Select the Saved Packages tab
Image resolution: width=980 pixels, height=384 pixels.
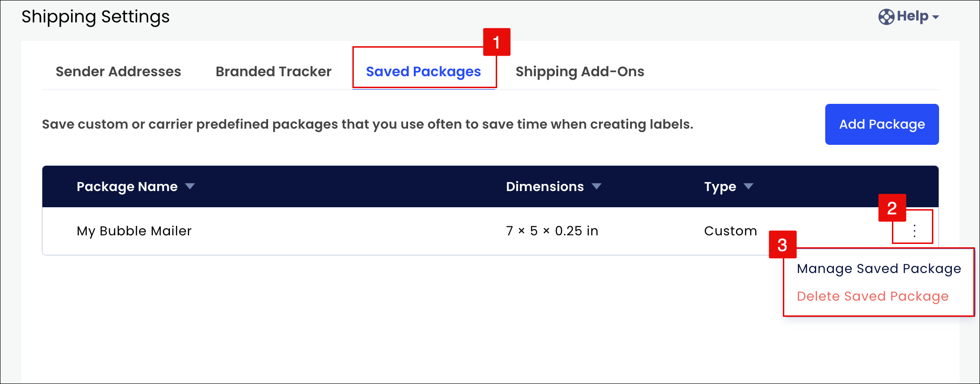click(423, 71)
